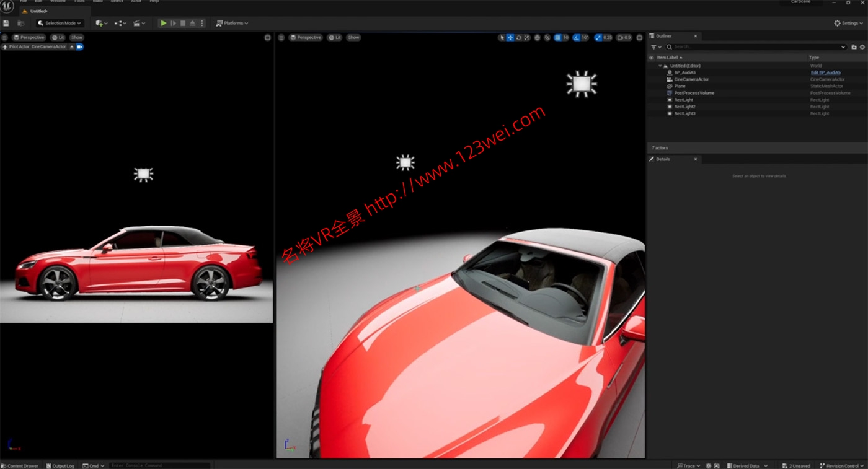Open Cinematics using the clapperboard icon
This screenshot has height=469, width=868.
coord(138,23)
